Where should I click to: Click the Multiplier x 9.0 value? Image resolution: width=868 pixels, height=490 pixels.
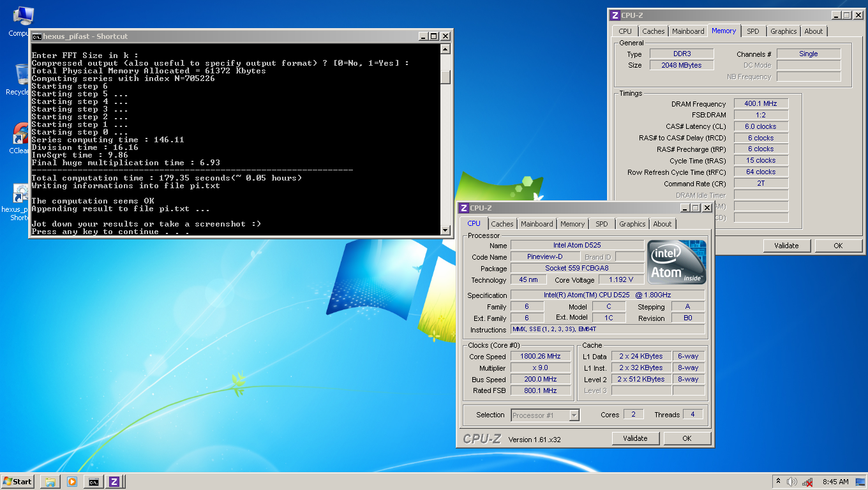pyautogui.click(x=541, y=368)
